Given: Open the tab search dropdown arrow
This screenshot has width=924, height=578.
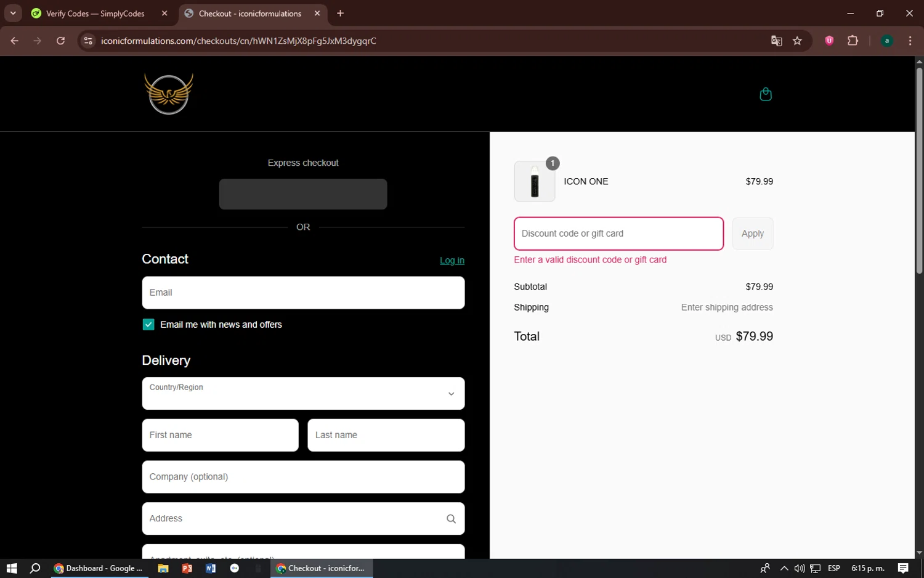Looking at the screenshot, I should tap(13, 13).
